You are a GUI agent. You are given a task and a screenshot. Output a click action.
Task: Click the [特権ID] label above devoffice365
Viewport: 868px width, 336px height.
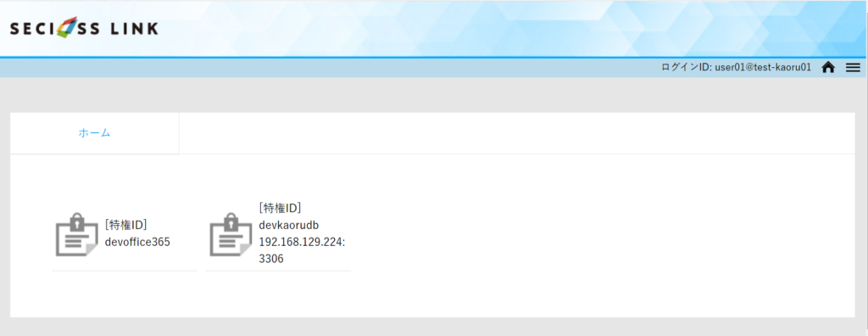click(125, 225)
